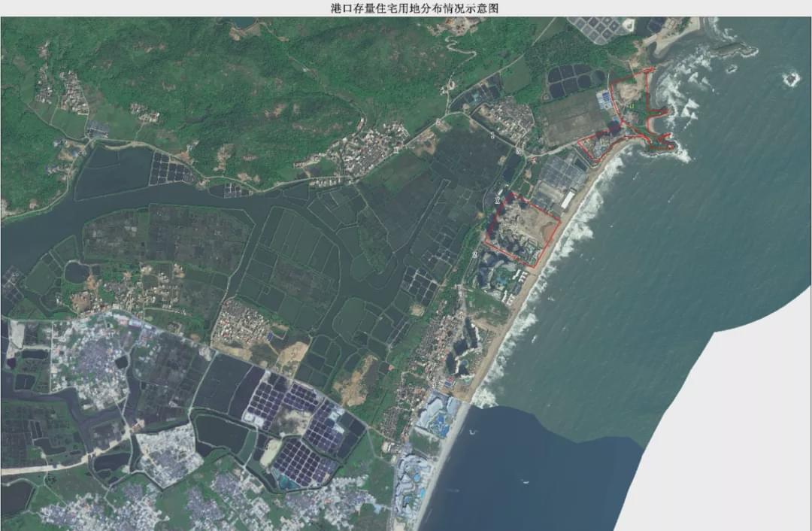Click the gridded fish ponds beside the river
The image size is (812, 531).
pos(169,169)
